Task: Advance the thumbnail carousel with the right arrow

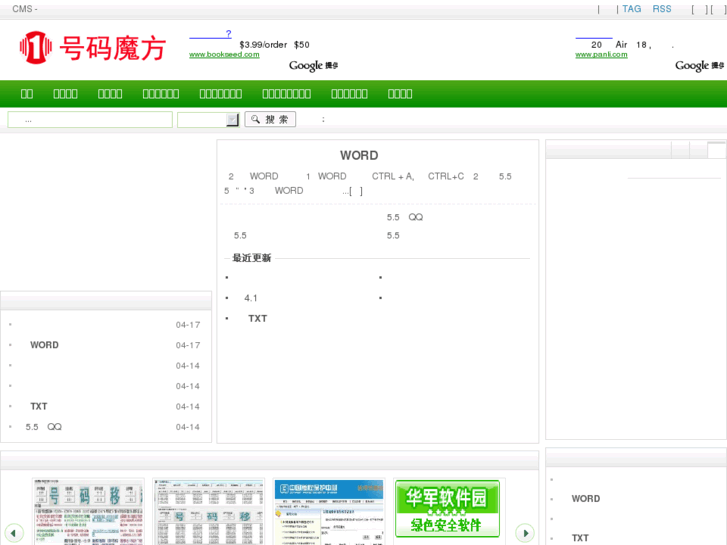Action: (524, 533)
